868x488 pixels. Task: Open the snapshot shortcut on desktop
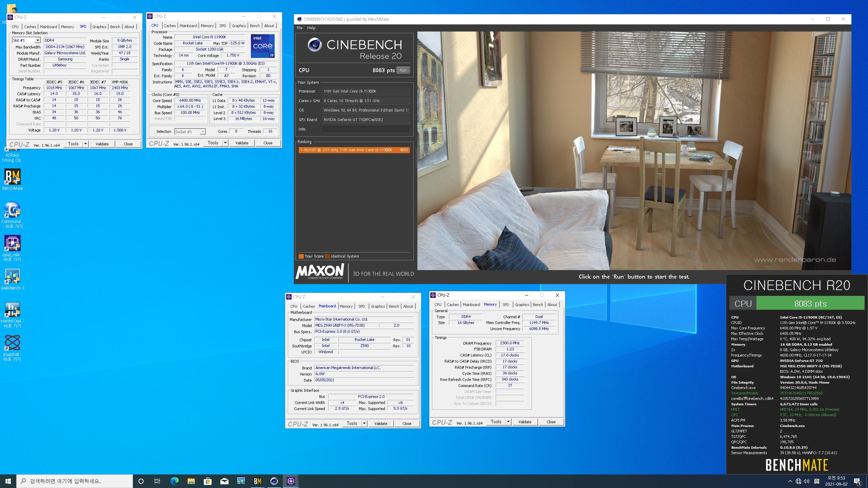[13, 348]
